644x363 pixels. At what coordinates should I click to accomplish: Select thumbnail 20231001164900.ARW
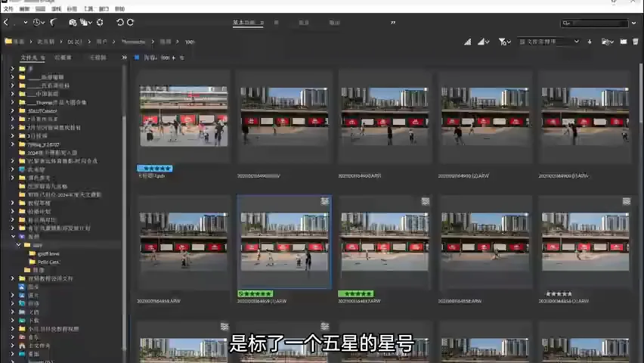pyautogui.click(x=385, y=116)
